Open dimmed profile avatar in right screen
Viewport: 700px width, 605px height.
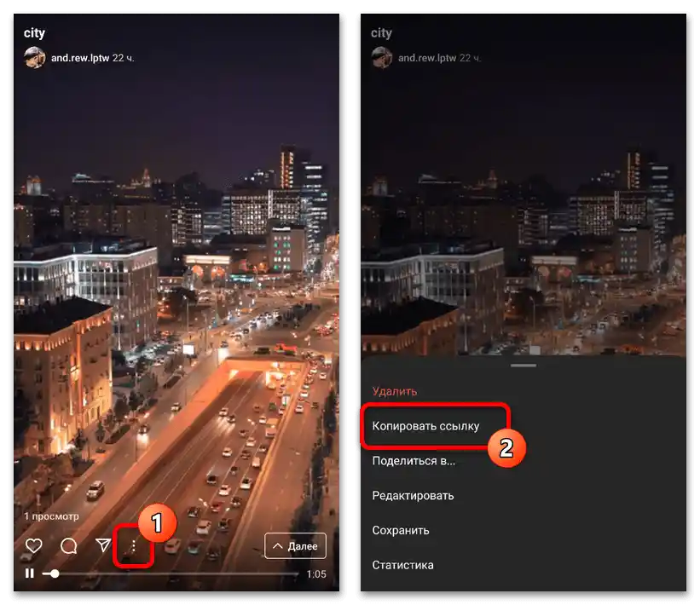382,58
